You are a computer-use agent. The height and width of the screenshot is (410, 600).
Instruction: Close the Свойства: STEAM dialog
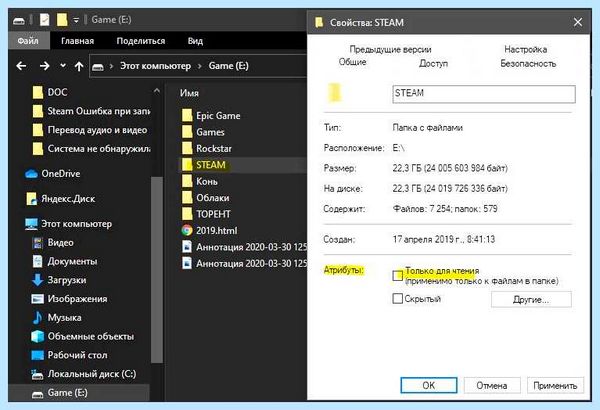(x=578, y=22)
